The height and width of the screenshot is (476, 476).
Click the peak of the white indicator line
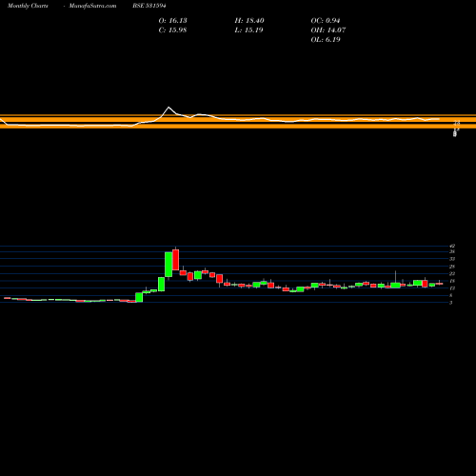(x=169, y=108)
